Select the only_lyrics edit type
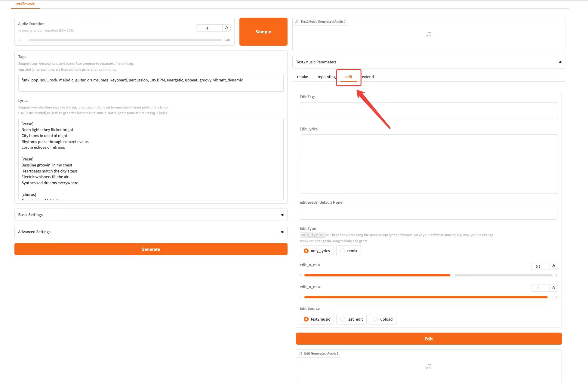The image size is (588, 387). click(306, 251)
